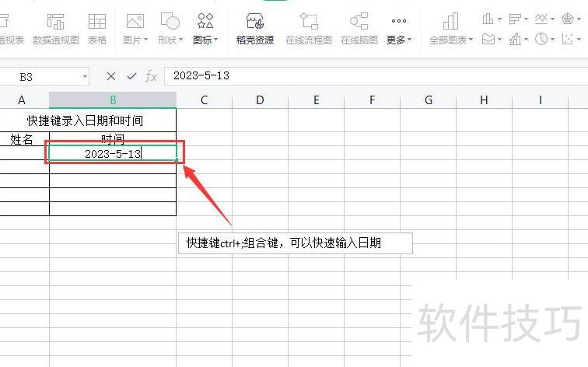Select column H header
Viewport: 588px width, 367px height.
coord(484,100)
